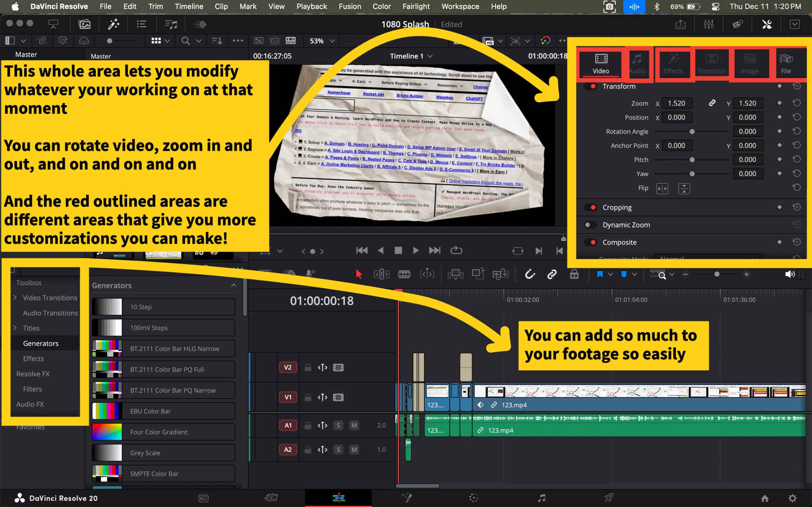The width and height of the screenshot is (812, 507).
Task: Toggle the Linked Selection chain icon
Action: [552, 275]
